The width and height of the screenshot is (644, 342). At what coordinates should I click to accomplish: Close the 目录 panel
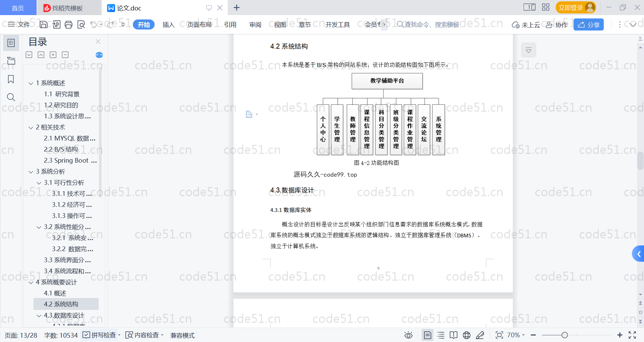click(98, 41)
